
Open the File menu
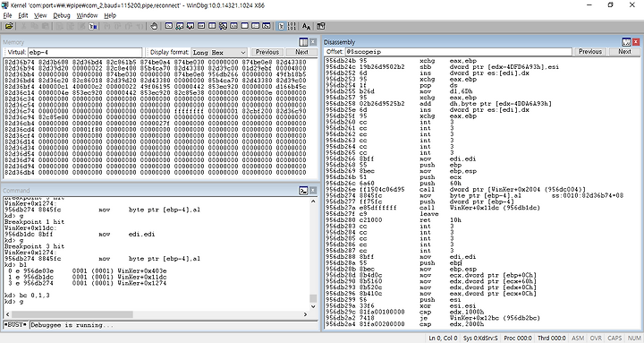point(8,15)
